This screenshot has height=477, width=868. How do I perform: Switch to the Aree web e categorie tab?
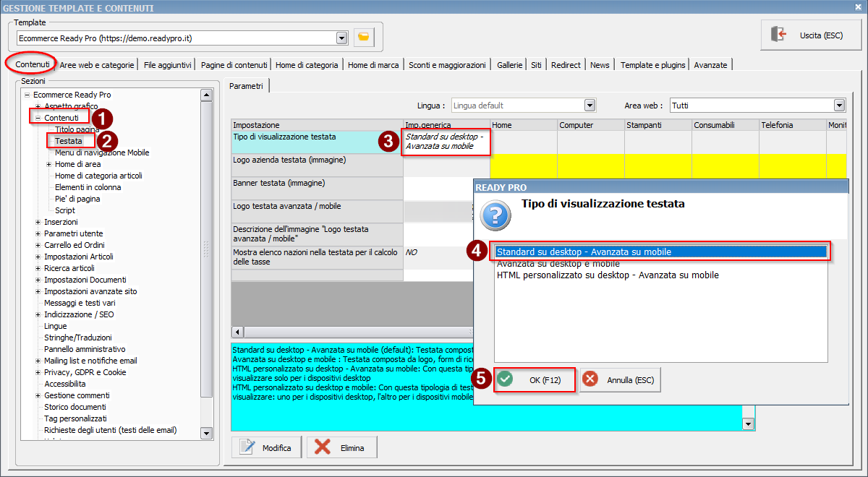tap(97, 65)
